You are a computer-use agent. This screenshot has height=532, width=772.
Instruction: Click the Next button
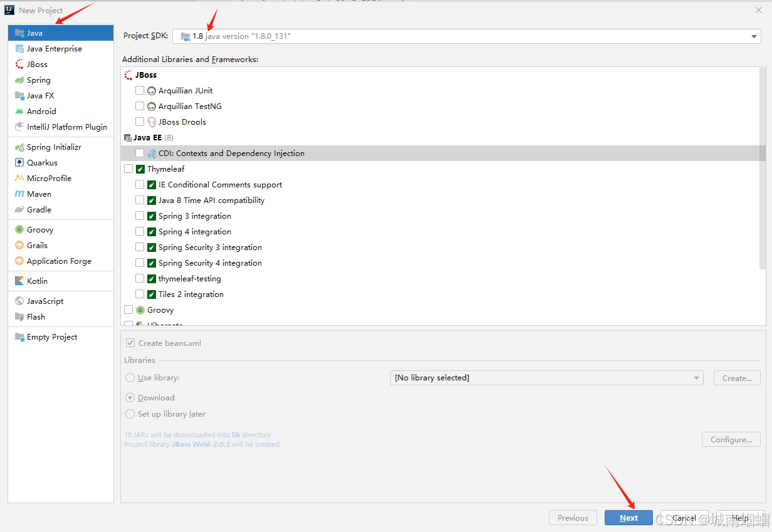tap(629, 518)
